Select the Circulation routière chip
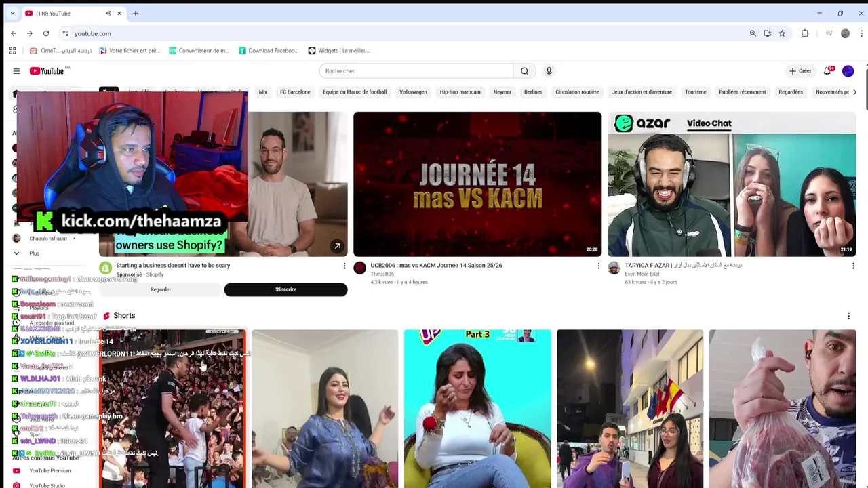This screenshot has height=488, width=868. pyautogui.click(x=577, y=92)
